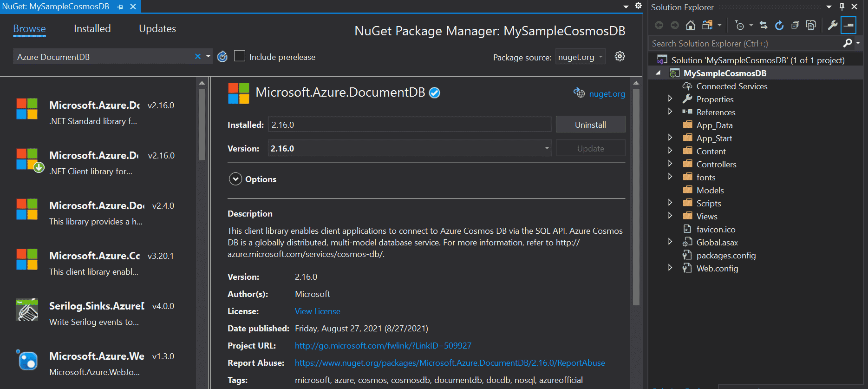Select the App_Data folder
The image size is (868, 389).
coord(714,125)
